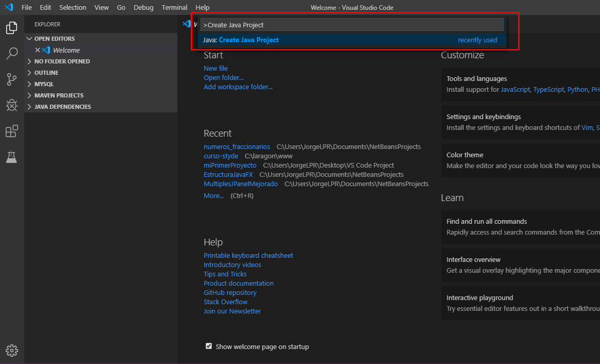The image size is (600, 364).
Task: Open the Edit menu
Action: 45,7
